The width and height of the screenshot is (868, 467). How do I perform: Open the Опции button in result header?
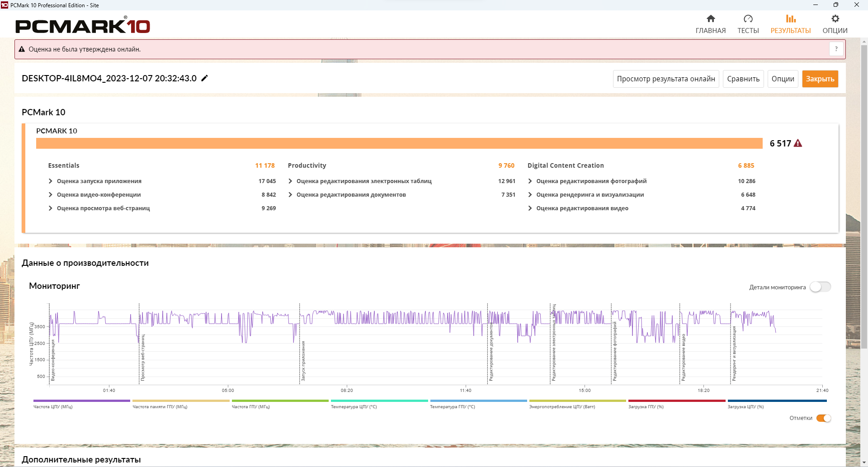coord(783,79)
